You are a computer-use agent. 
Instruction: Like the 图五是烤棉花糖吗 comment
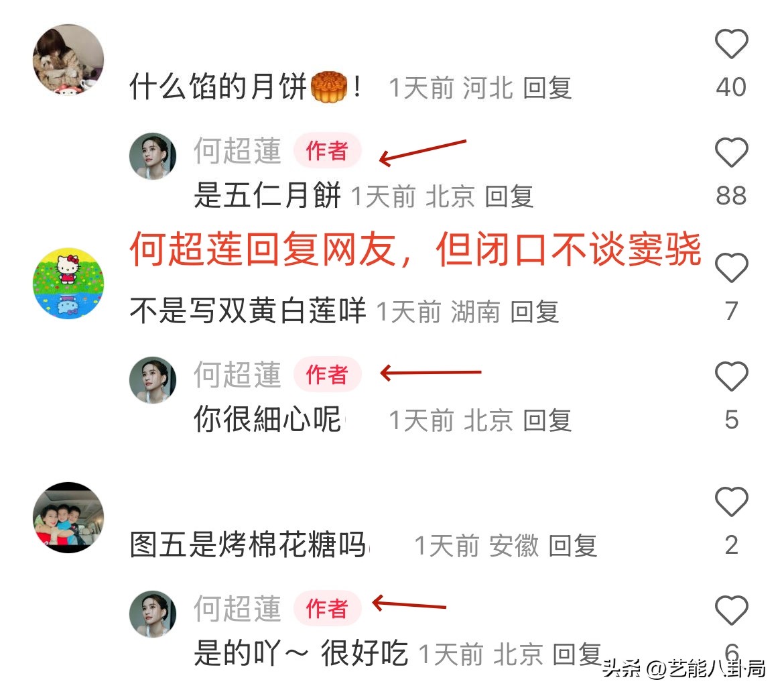pyautogui.click(x=732, y=502)
